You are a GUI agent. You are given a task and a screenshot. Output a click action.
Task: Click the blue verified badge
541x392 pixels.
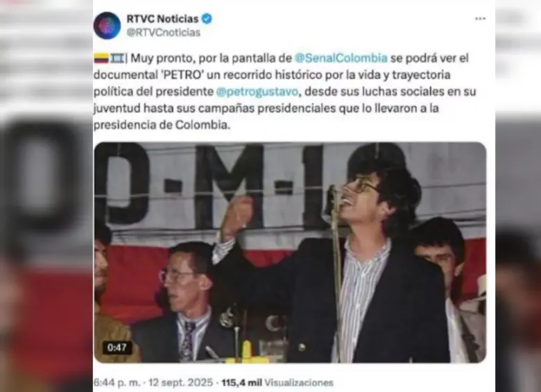(207, 19)
